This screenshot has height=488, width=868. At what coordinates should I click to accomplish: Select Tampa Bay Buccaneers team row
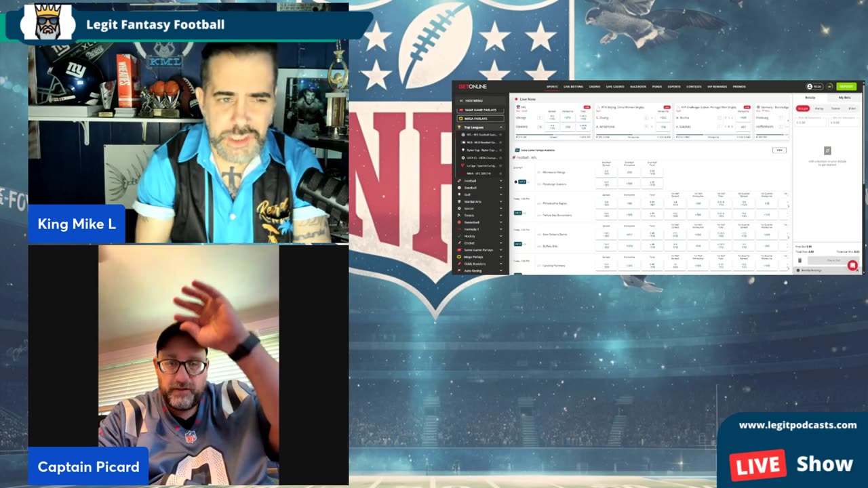(557, 215)
